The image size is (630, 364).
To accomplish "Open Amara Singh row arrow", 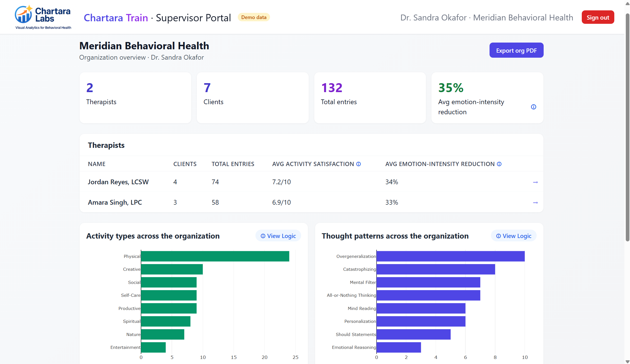I will coord(535,202).
